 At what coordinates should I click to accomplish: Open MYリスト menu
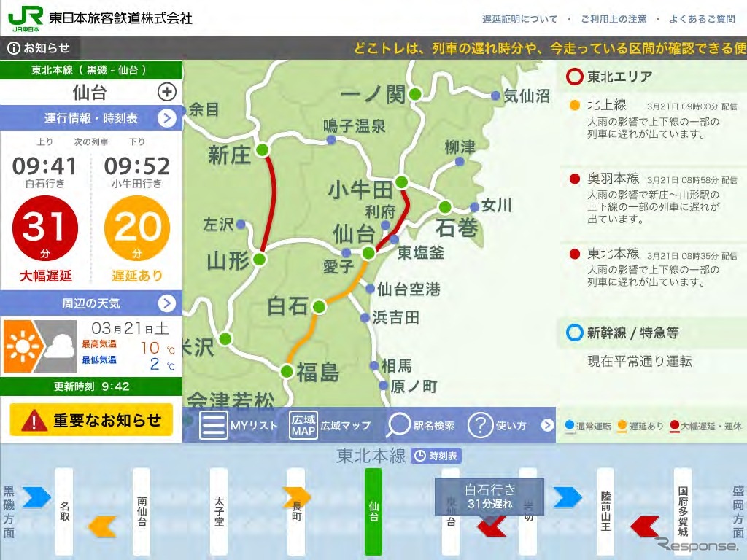[x=239, y=425]
